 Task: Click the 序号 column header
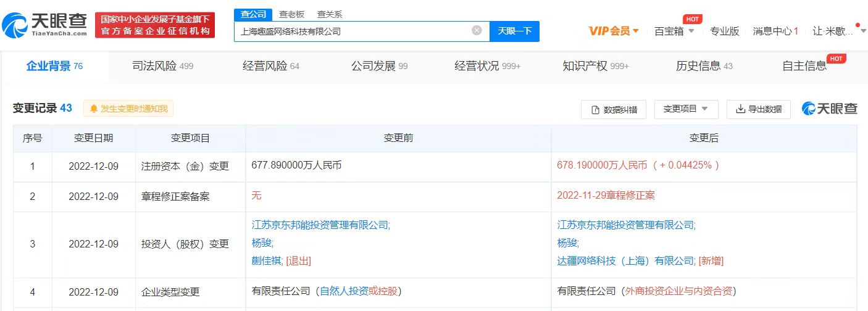click(33, 138)
